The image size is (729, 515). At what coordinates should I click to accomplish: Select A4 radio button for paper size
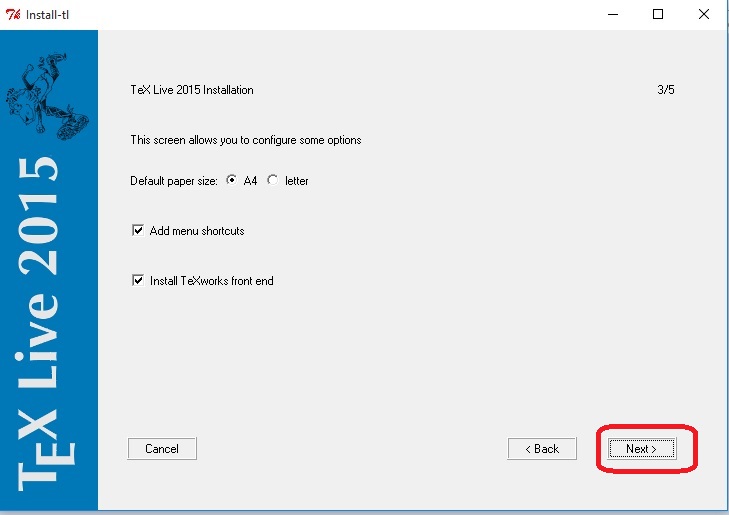[x=232, y=181]
